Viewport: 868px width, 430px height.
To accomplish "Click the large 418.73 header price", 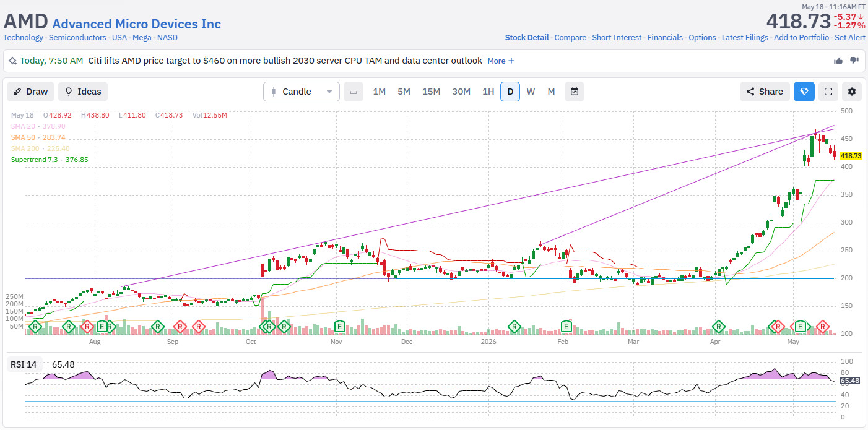I will tap(798, 22).
